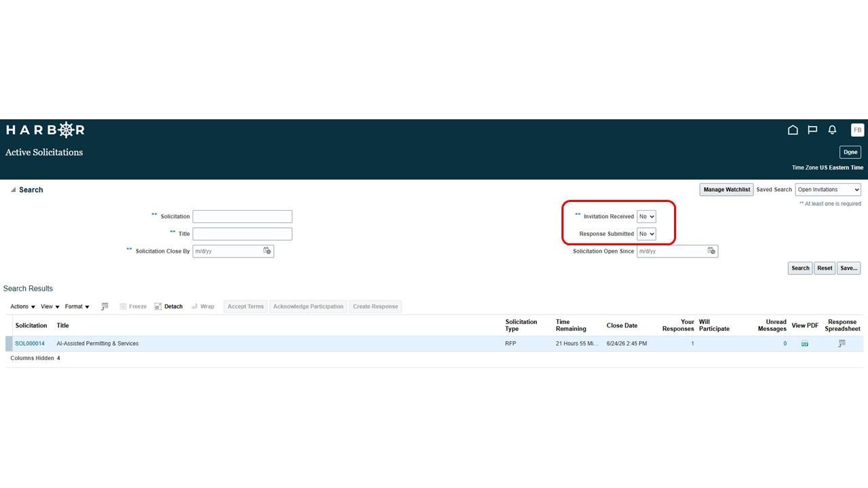Click AI-Assisted Permitting & Services title cell
The width and height of the screenshot is (868, 488).
tap(98, 344)
